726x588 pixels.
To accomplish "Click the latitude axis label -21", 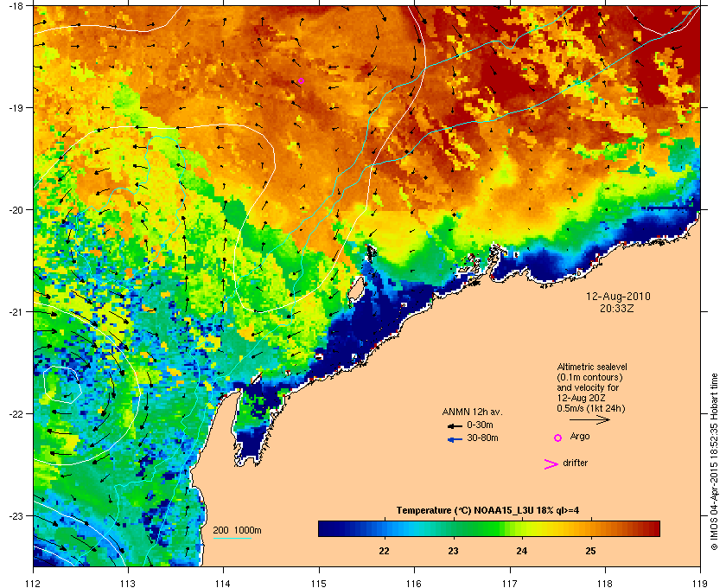I will pos(16,312).
